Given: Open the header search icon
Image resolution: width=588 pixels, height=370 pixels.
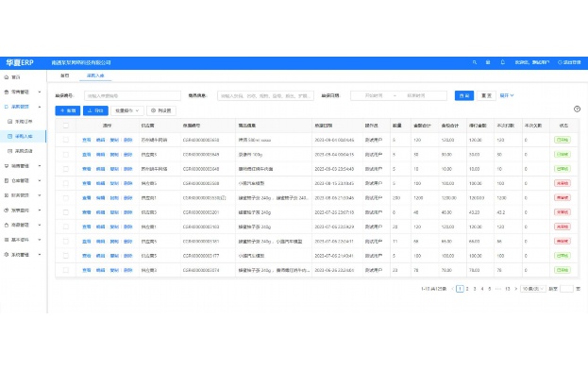Looking at the screenshot, I should click(x=475, y=62).
